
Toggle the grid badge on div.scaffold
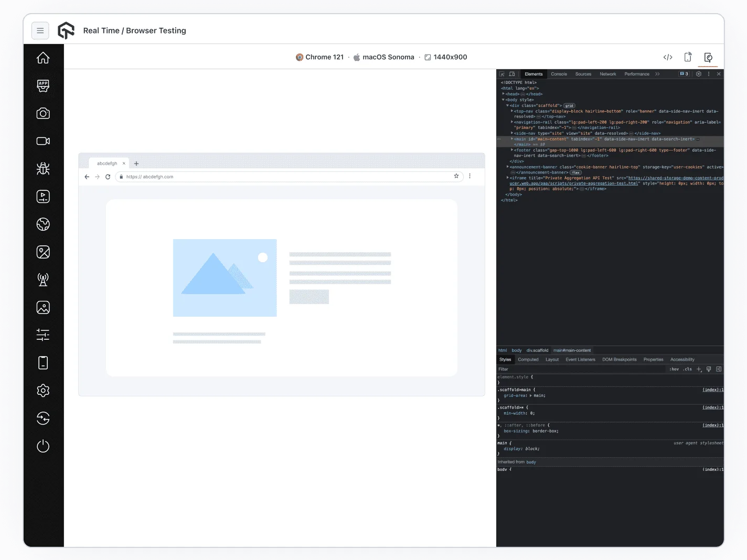click(x=569, y=105)
